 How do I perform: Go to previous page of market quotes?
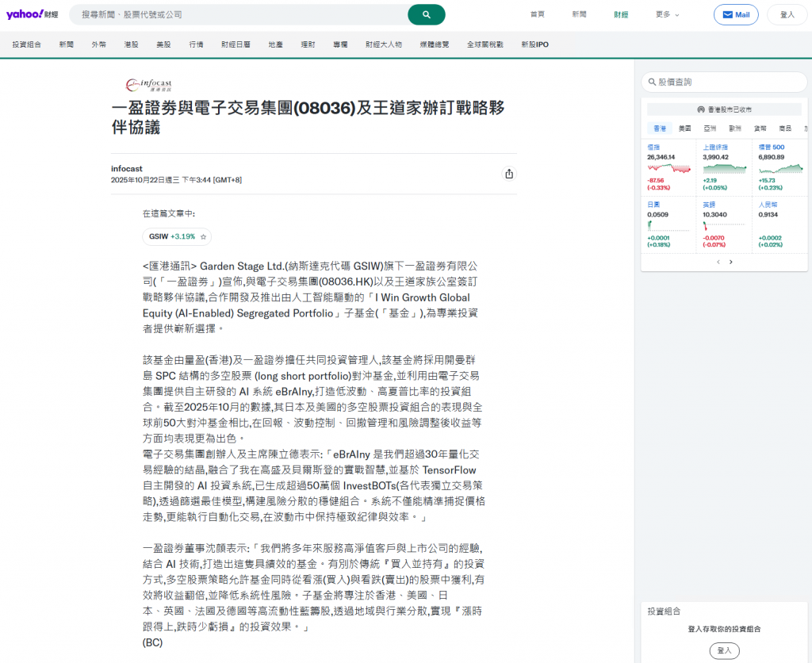tap(718, 262)
